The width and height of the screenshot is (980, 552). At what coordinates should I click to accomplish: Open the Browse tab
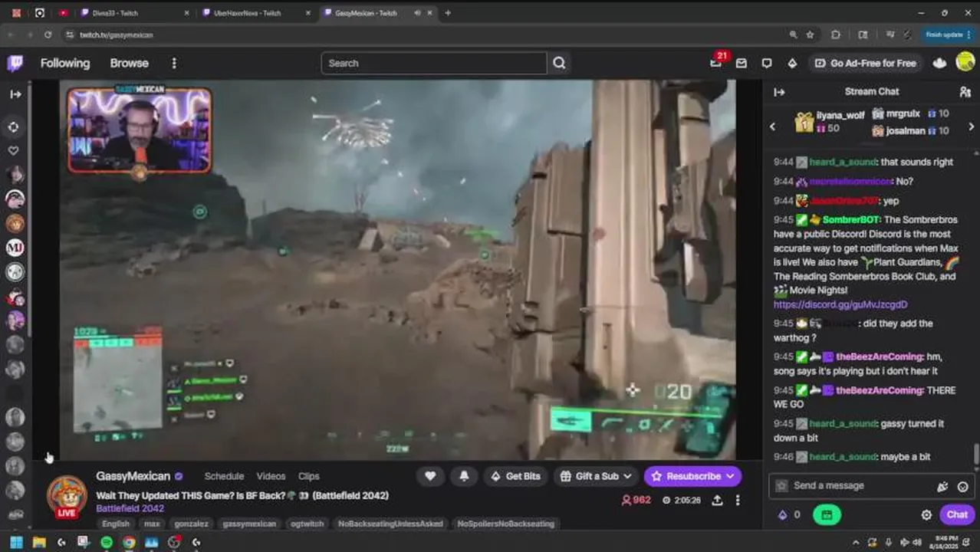(x=129, y=63)
